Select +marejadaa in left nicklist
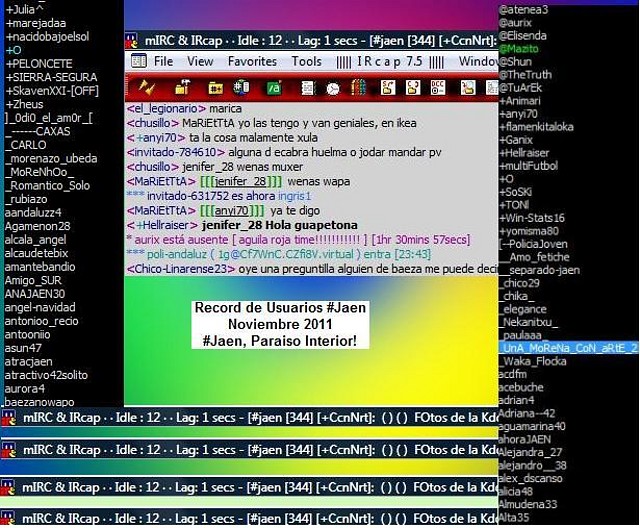 36,23
